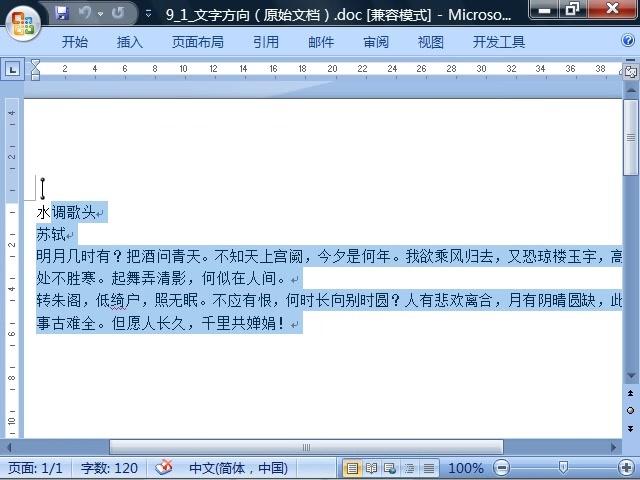Click the vertical scrollbar up arrow
Screen dimensions: 640x480
pyautogui.click(x=631, y=90)
